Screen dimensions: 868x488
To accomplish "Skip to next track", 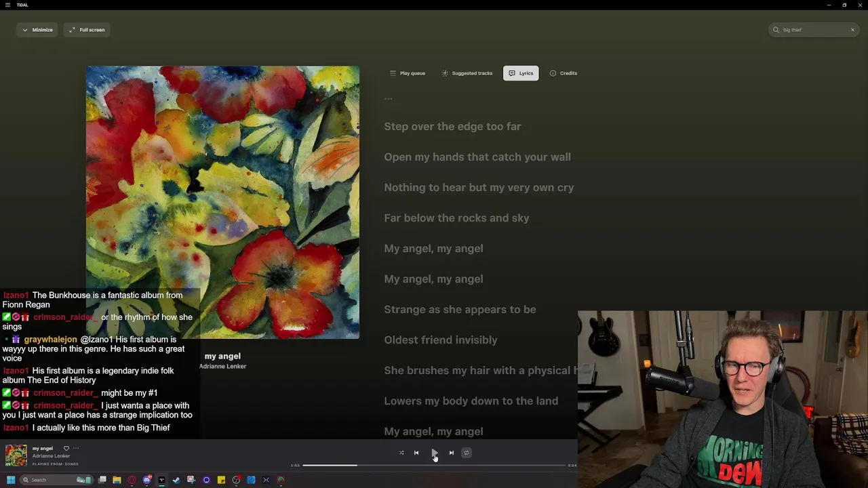I will pos(452,453).
